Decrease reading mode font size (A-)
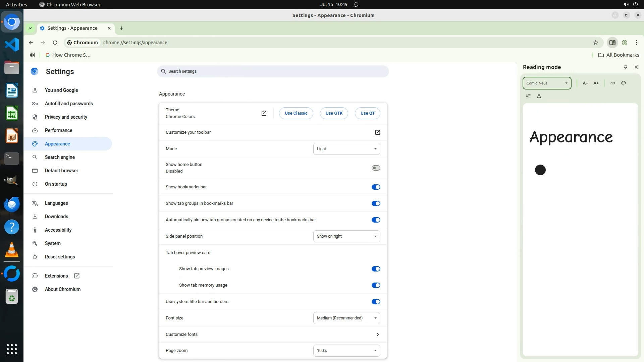The width and height of the screenshot is (644, 362). point(585,83)
